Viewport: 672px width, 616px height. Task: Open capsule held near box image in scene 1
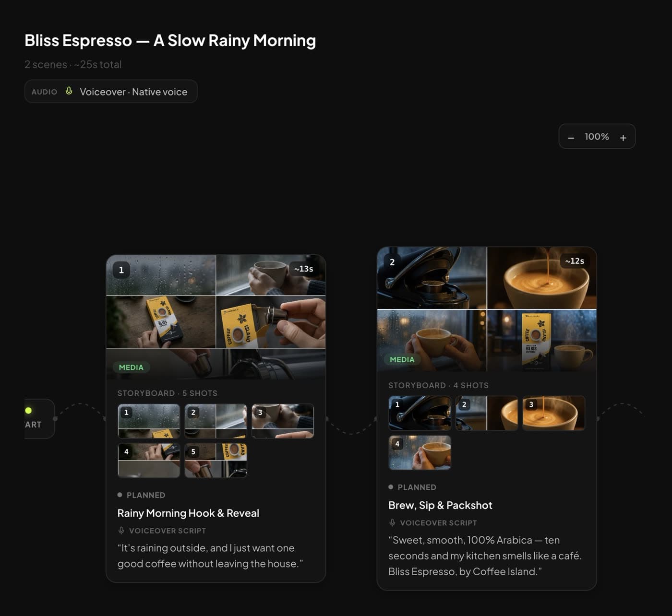point(271,322)
